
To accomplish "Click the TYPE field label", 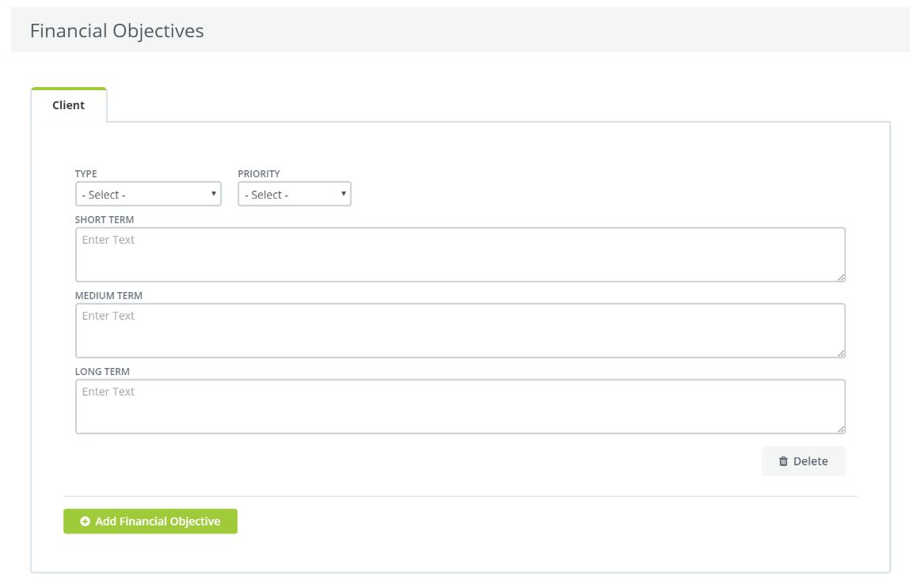I will [86, 174].
